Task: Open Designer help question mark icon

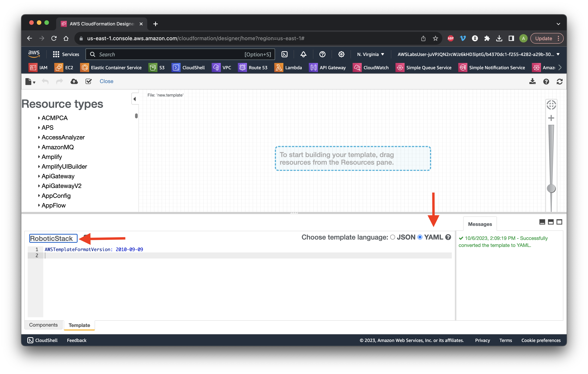Action: pyautogui.click(x=546, y=82)
